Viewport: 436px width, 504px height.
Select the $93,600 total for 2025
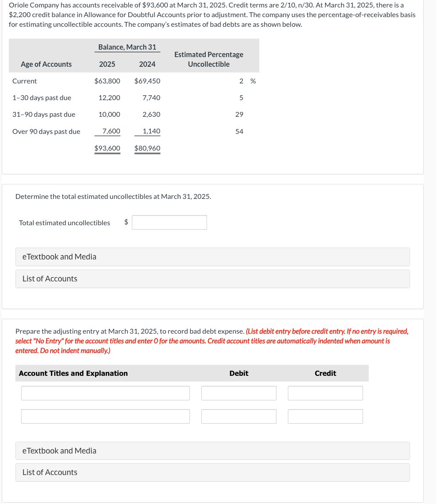click(107, 148)
